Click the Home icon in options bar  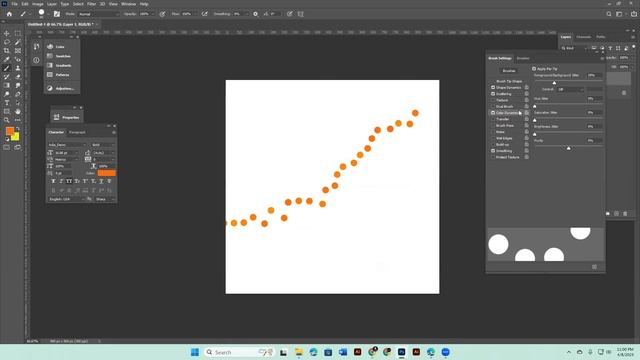pos(9,14)
